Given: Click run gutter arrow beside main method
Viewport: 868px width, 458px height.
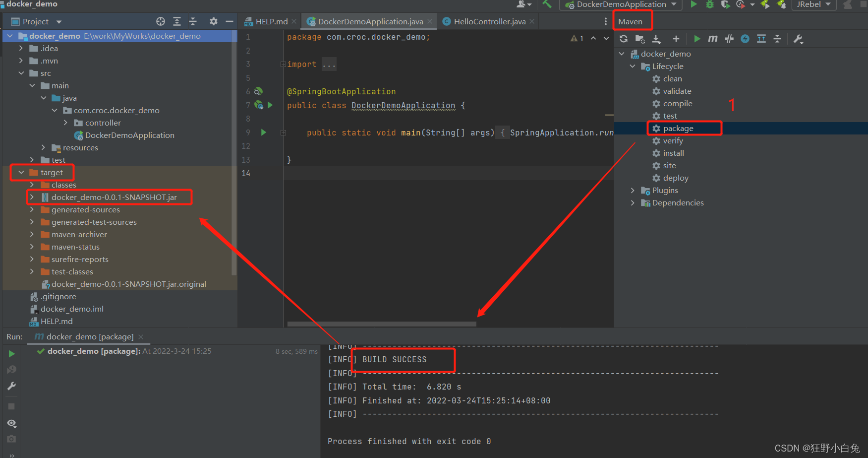Looking at the screenshot, I should coord(264,132).
